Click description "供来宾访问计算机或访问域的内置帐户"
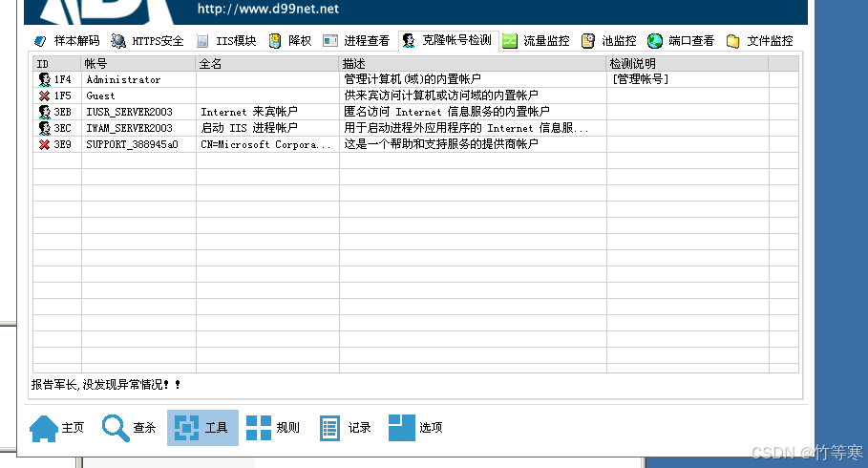Image resolution: width=868 pixels, height=468 pixels. coord(440,96)
